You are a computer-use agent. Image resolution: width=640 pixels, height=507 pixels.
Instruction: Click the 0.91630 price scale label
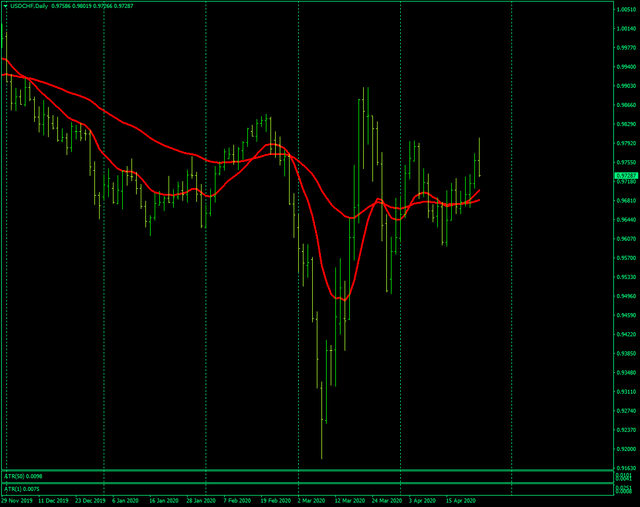coord(627,468)
